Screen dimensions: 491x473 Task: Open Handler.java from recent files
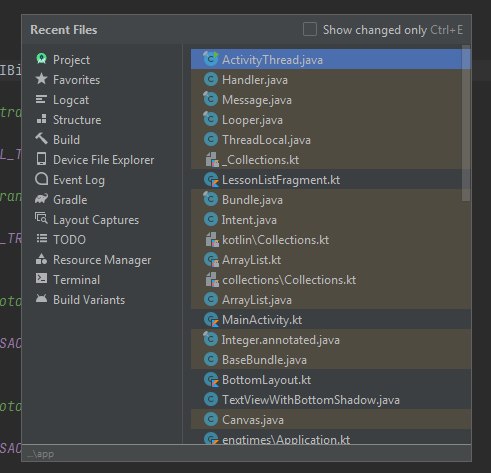pos(330,79)
